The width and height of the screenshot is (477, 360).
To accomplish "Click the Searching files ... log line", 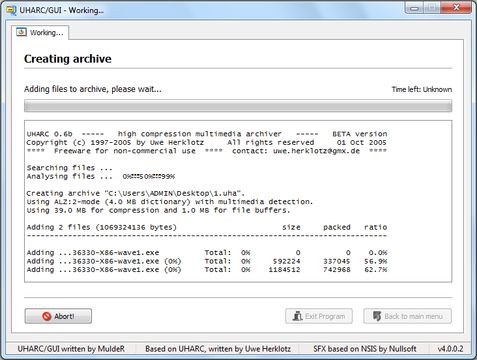I will click(69, 168).
